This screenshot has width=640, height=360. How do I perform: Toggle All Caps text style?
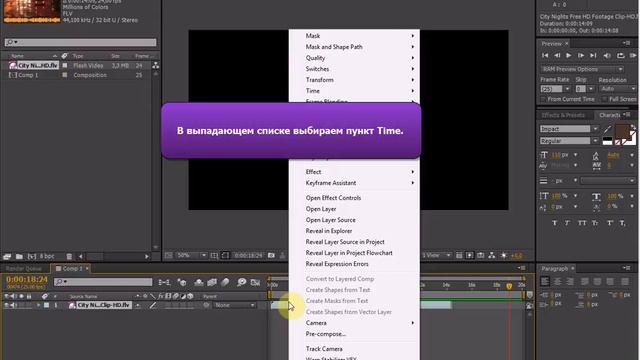(582, 223)
